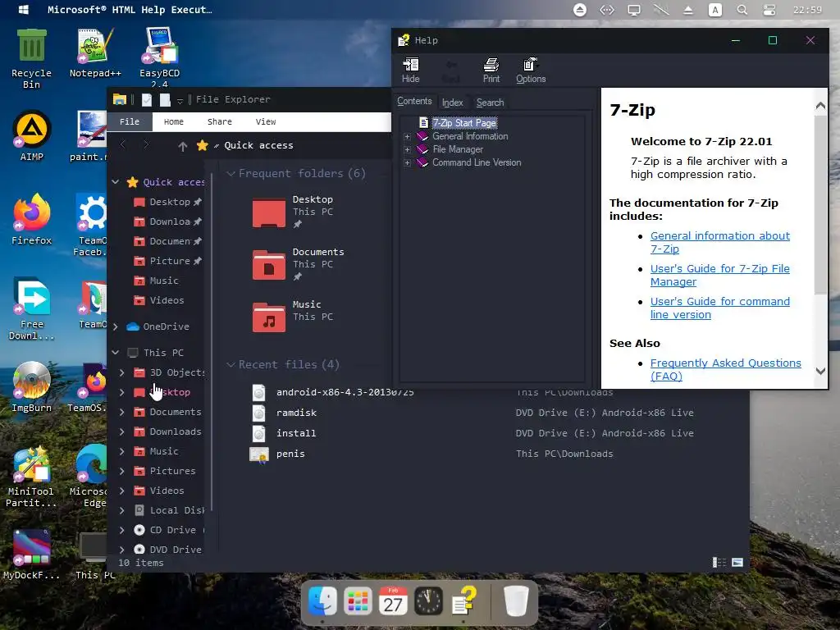This screenshot has height=630, width=840.
Task: Click the HTML Help icon in the dock
Action: pos(464,600)
